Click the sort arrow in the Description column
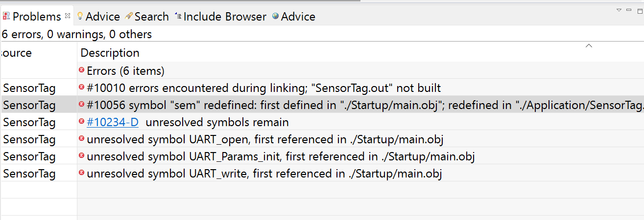The height and width of the screenshot is (220, 644). [x=589, y=46]
